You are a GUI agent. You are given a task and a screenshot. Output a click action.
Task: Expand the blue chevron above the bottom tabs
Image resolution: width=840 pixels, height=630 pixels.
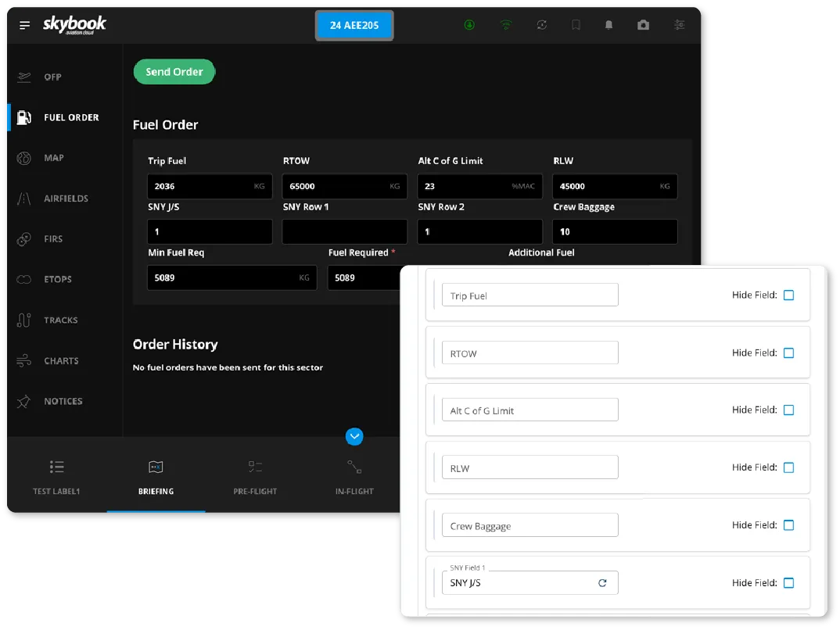[x=354, y=436]
